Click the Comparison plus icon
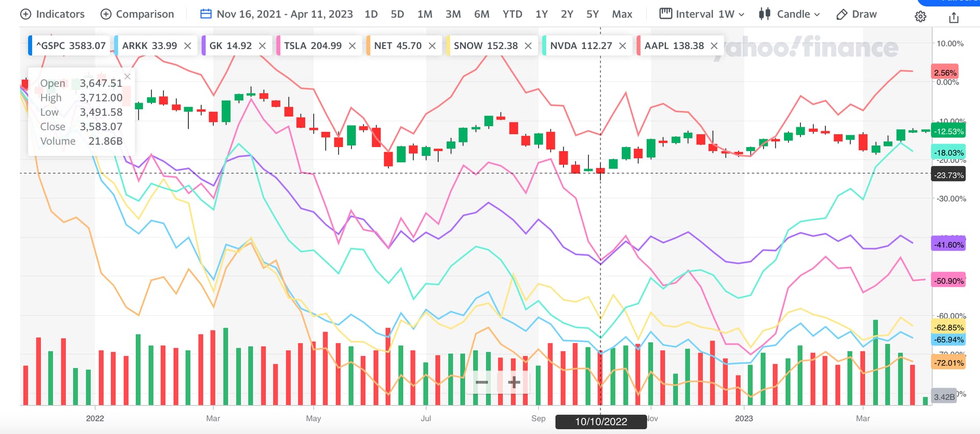The width and height of the screenshot is (980, 434). [x=106, y=14]
